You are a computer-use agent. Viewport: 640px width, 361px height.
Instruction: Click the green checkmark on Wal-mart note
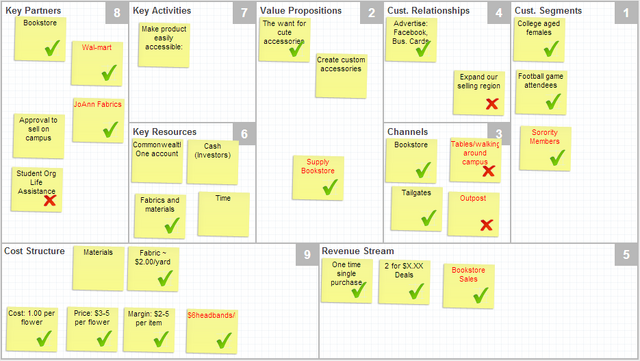tap(109, 73)
